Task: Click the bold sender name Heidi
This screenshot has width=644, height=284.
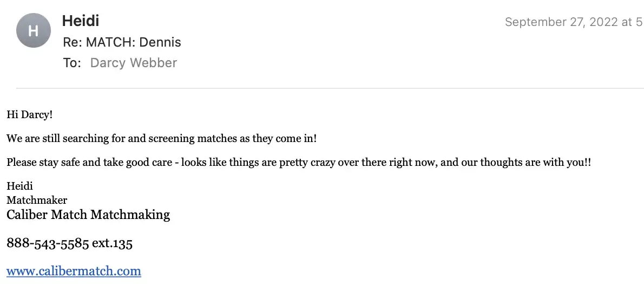Action: click(80, 21)
